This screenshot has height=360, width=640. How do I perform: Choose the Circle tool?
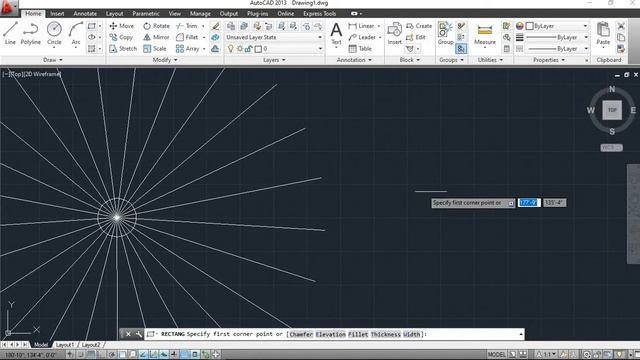click(x=54, y=33)
